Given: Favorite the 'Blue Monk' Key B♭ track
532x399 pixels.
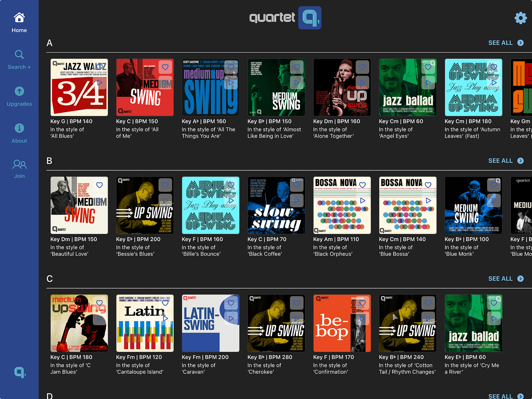Looking at the screenshot, I should click(x=494, y=185).
